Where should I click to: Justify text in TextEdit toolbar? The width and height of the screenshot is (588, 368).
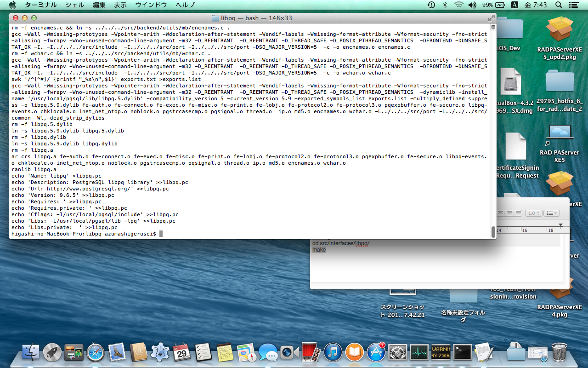point(519,213)
